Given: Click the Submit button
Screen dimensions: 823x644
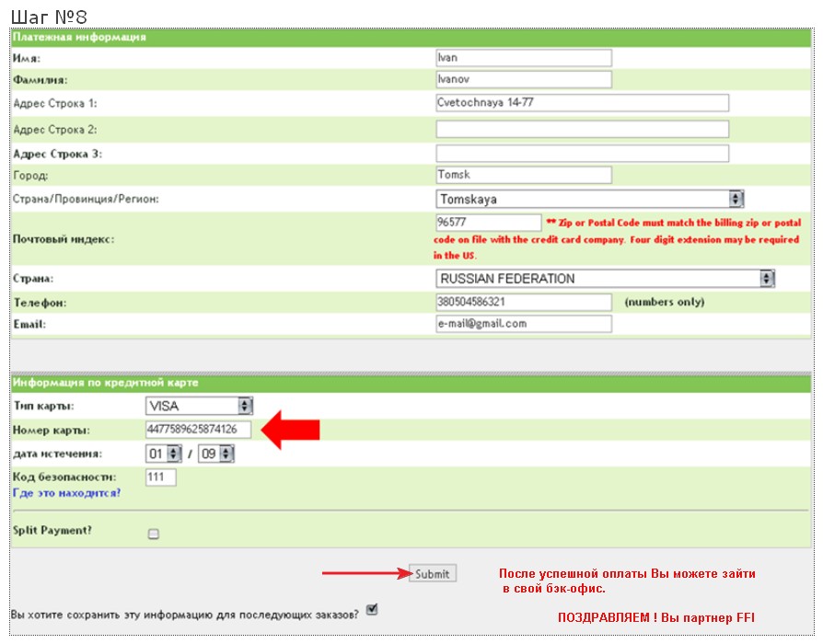Looking at the screenshot, I should [432, 574].
